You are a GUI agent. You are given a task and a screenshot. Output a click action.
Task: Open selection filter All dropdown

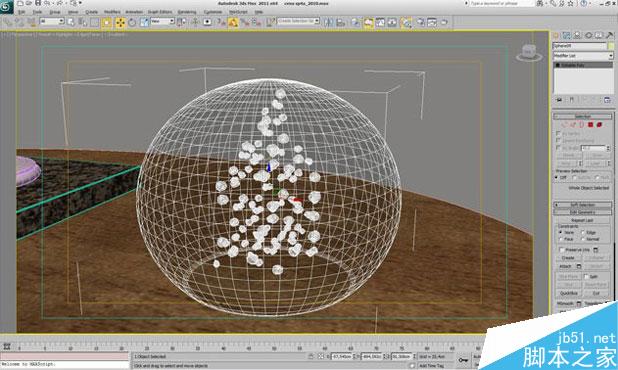pos(52,21)
